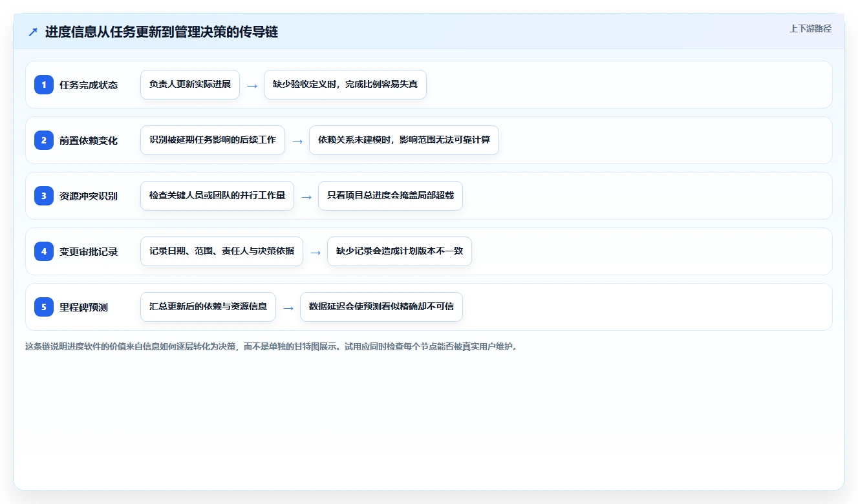Select step number 5 badge
Image resolution: width=858 pixels, height=504 pixels.
coord(44,307)
